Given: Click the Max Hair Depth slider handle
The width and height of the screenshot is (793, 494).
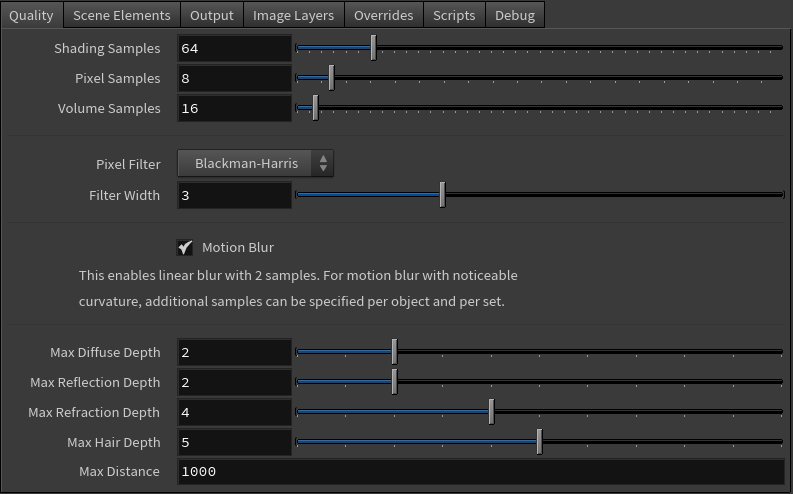Looking at the screenshot, I should (x=539, y=442).
